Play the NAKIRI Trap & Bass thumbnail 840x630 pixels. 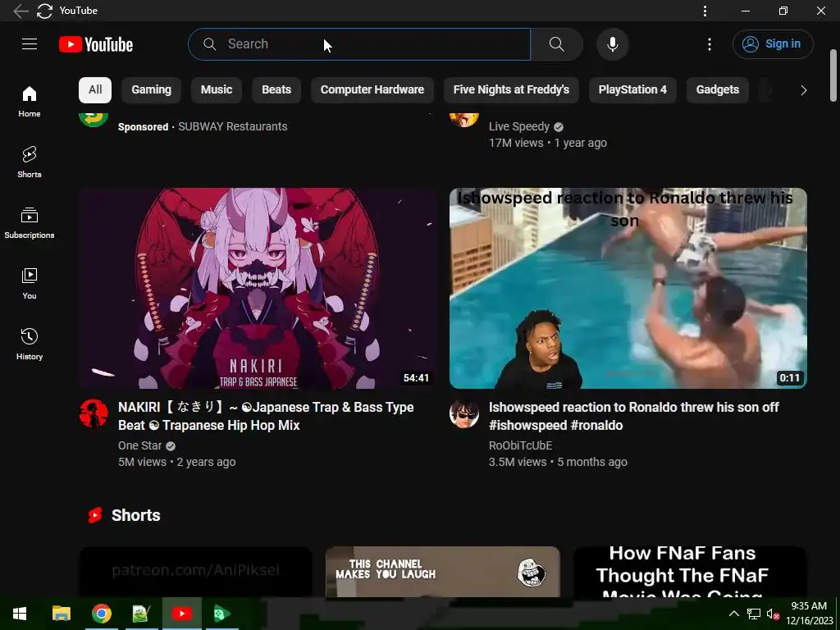tap(258, 288)
